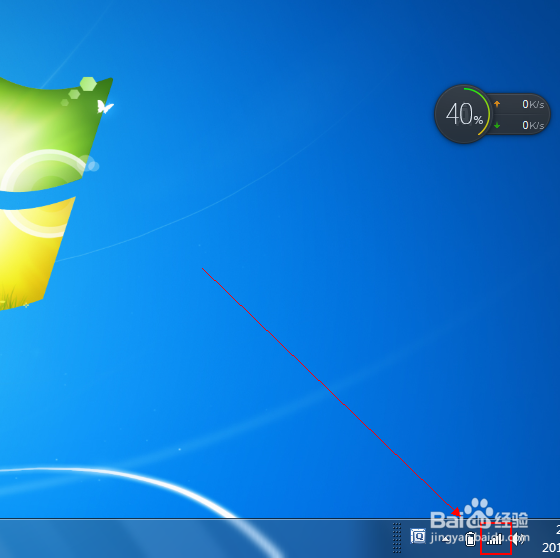Open the speaker volume icon
This screenshot has width=560, height=558.
click(518, 539)
